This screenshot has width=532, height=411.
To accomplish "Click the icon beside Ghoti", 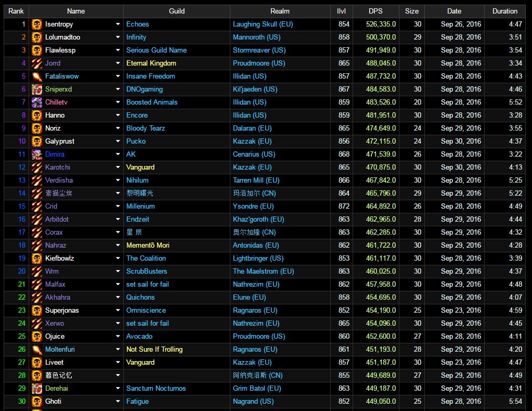I will coord(36,402).
